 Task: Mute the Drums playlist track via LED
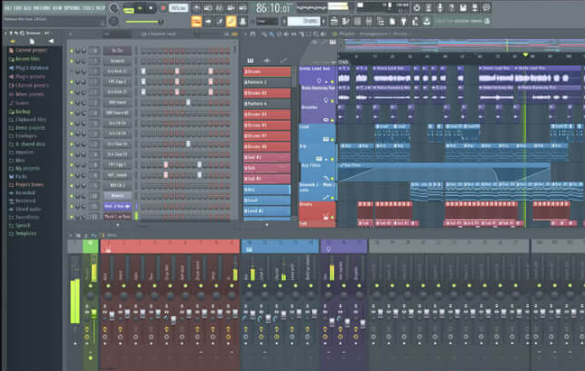(332, 218)
